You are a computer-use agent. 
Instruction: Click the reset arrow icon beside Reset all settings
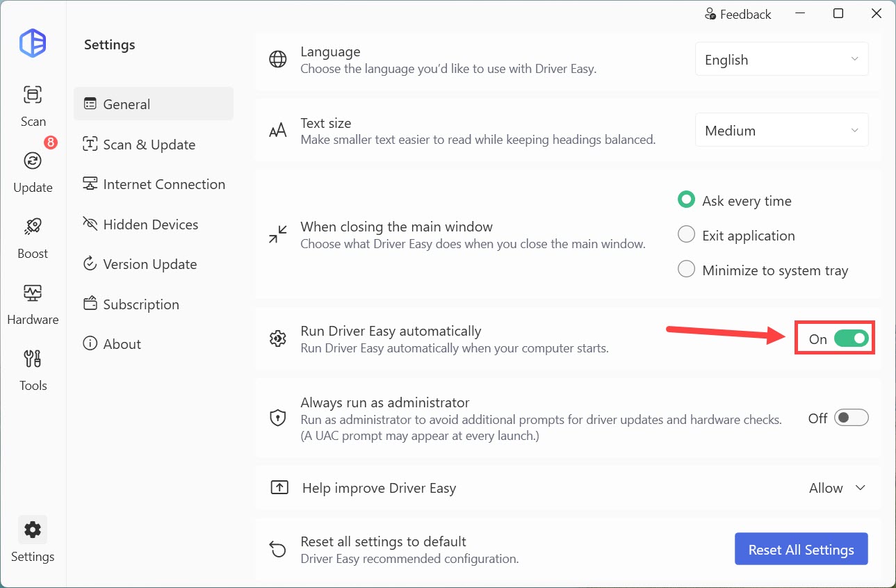pyautogui.click(x=278, y=550)
